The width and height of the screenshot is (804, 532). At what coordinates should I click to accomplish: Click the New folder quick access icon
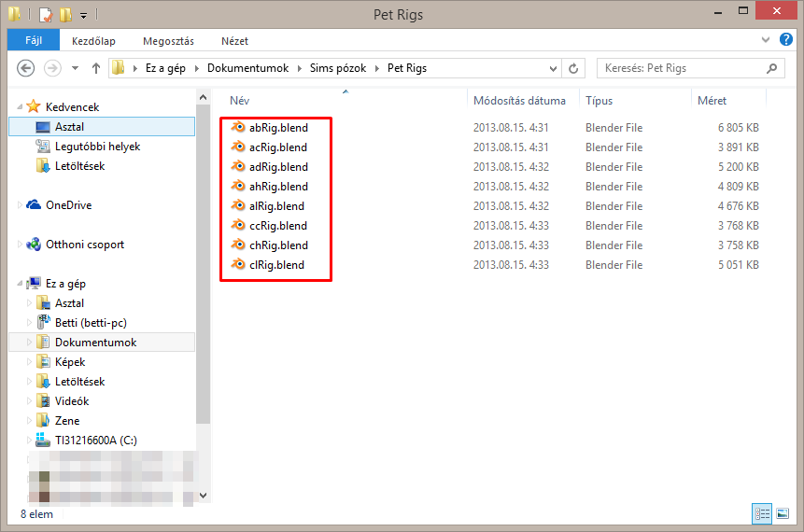[x=65, y=14]
